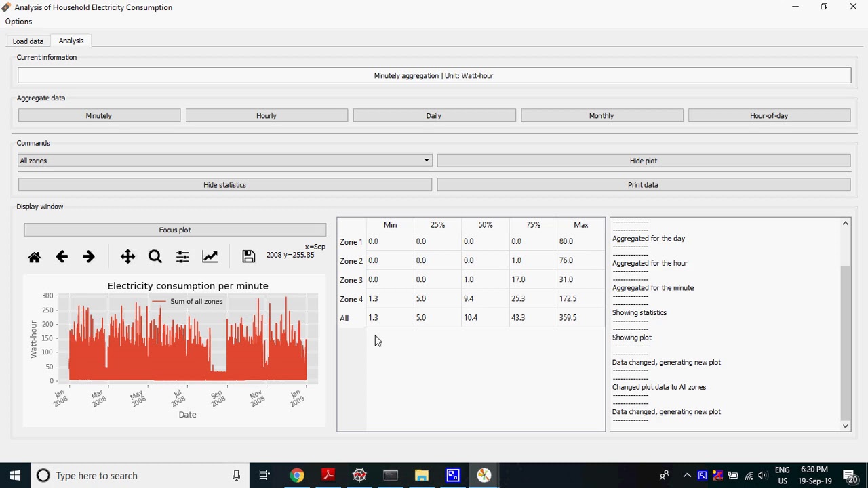This screenshot has height=488, width=868.
Task: Click the volume icon in the system tray
Action: pyautogui.click(x=763, y=475)
